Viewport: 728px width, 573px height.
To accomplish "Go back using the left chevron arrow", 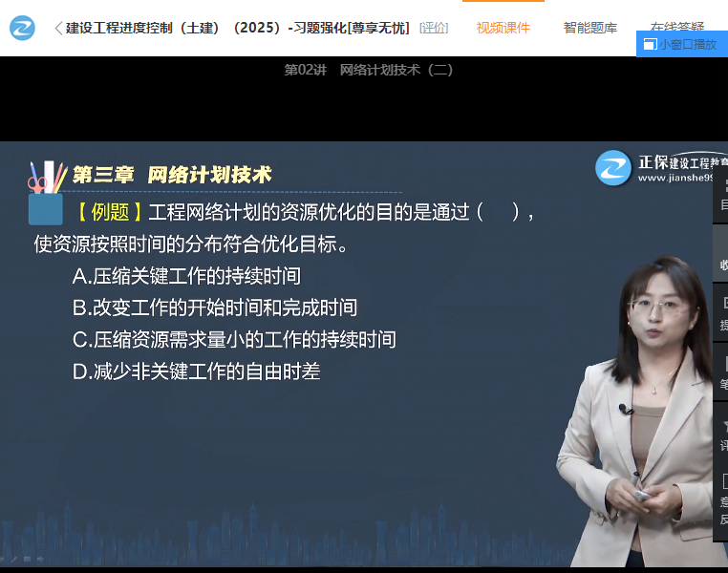I will pos(58,28).
